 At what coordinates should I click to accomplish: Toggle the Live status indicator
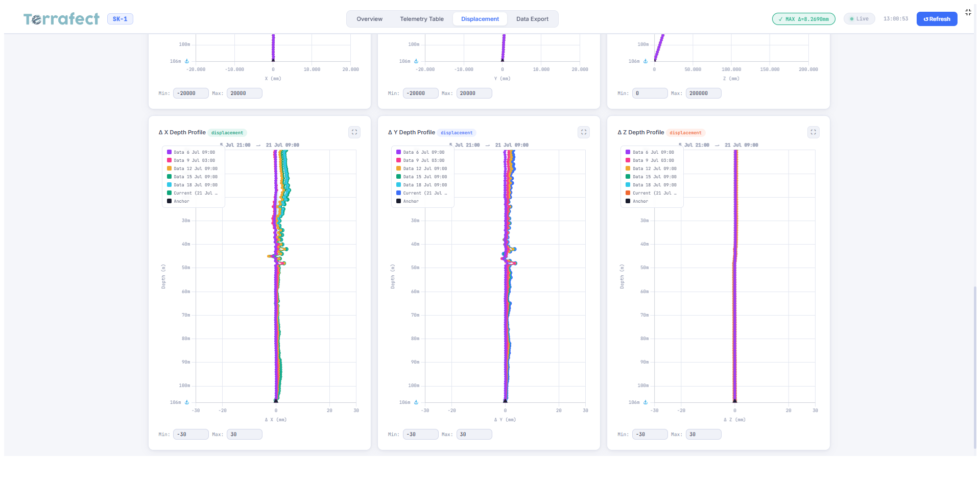pos(859,19)
